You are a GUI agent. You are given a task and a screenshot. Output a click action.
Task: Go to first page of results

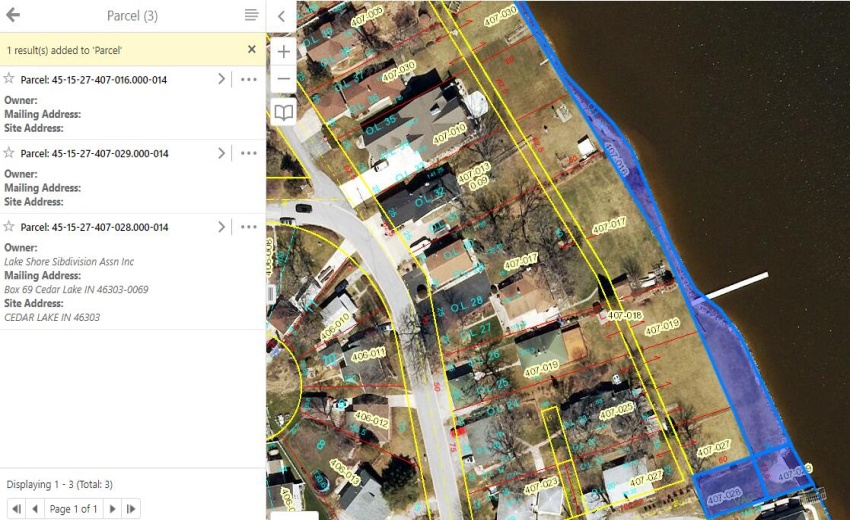(x=16, y=508)
